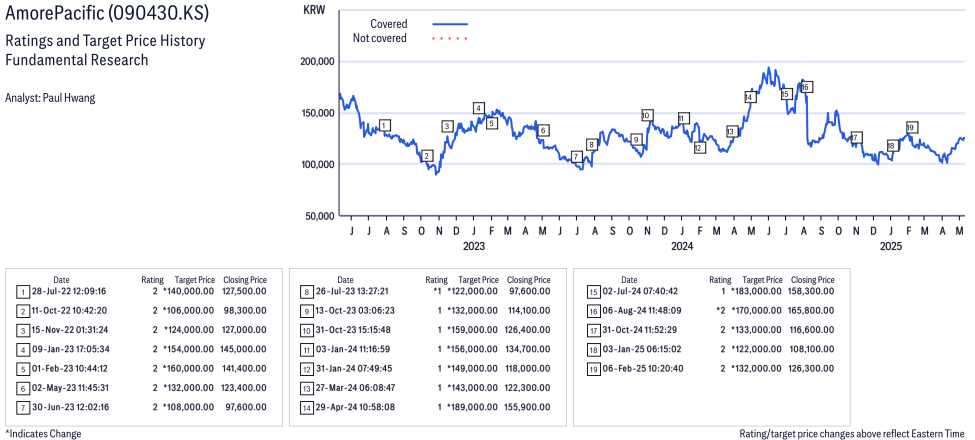Click the date 27-Mar-24 06:08:47
This screenshot has width=975, height=440.
pos(354,388)
